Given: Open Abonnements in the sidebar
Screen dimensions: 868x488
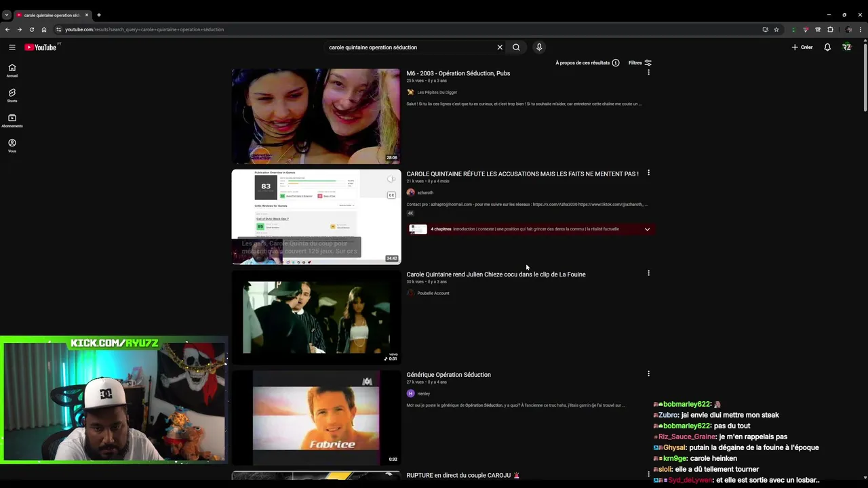Looking at the screenshot, I should 12,121.
